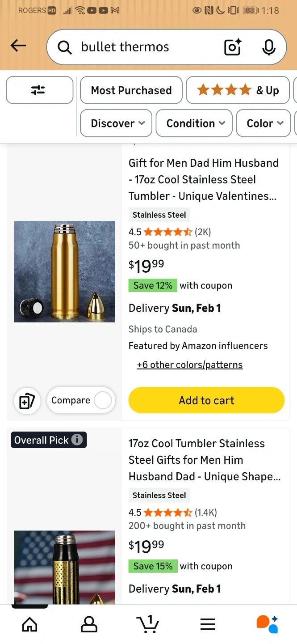Viewport: 297px width, 644px height.
Task: Toggle the 4 stars & Up filter
Action: coord(238,90)
